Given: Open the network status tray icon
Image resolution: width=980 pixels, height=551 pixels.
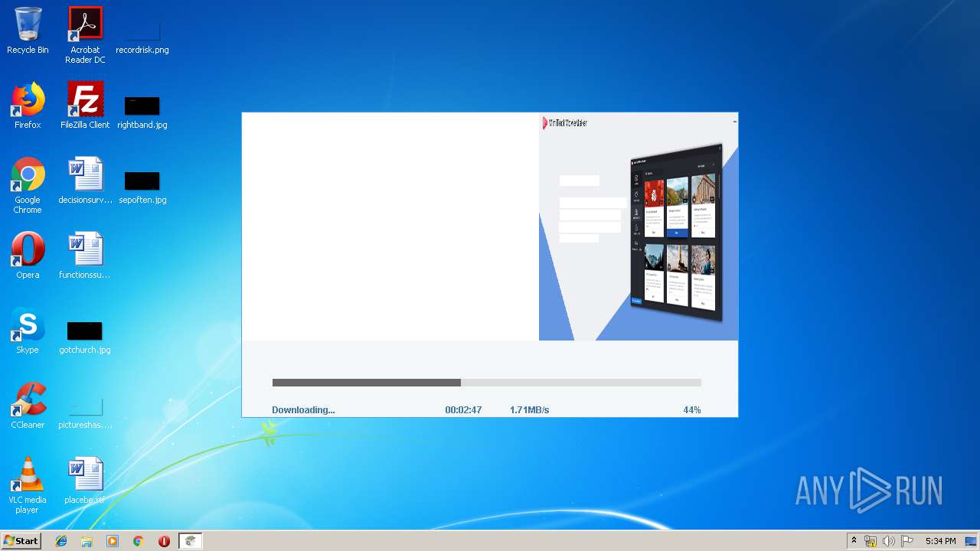Looking at the screenshot, I should tap(871, 541).
